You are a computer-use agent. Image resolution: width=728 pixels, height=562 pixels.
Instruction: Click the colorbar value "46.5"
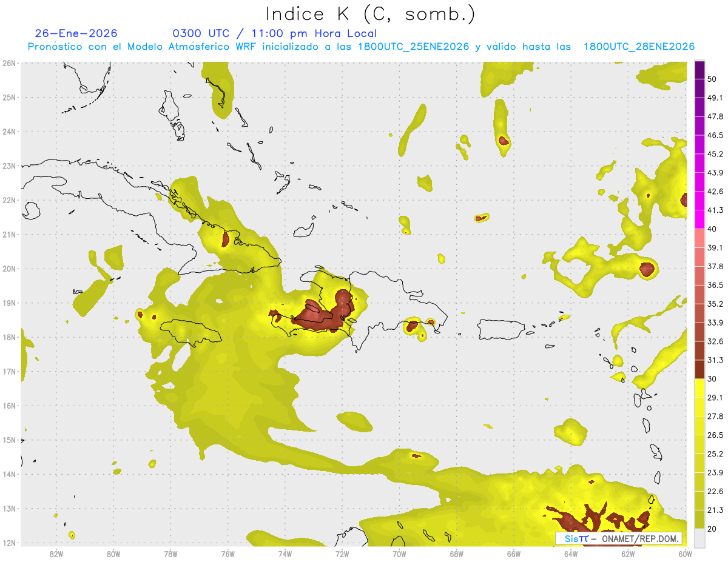click(x=715, y=135)
